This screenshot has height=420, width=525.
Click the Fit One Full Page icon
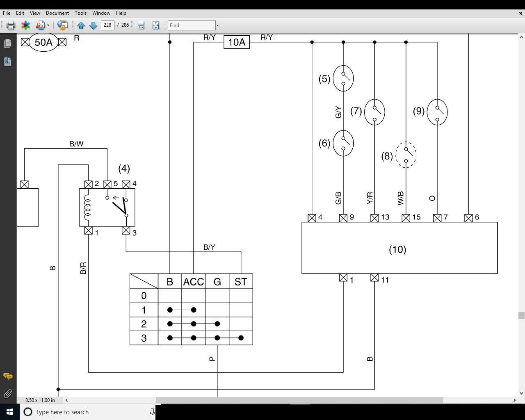click(x=155, y=25)
